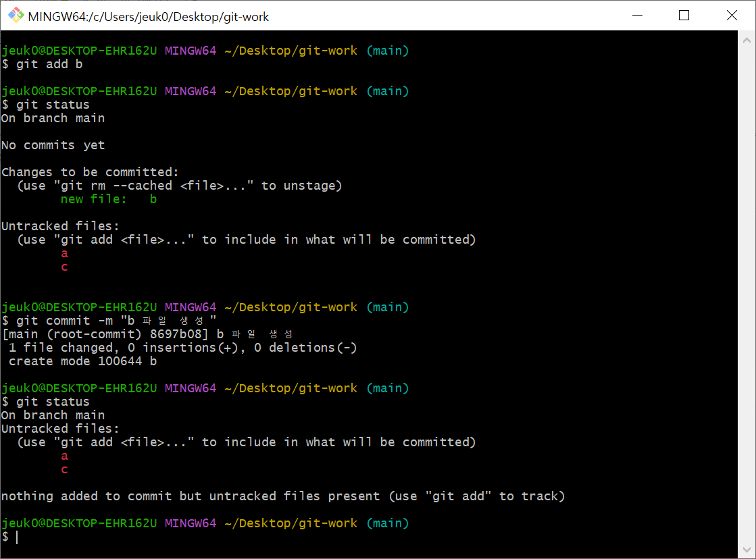Click the "No commits yet" line
The width and height of the screenshot is (756, 559).
click(53, 146)
